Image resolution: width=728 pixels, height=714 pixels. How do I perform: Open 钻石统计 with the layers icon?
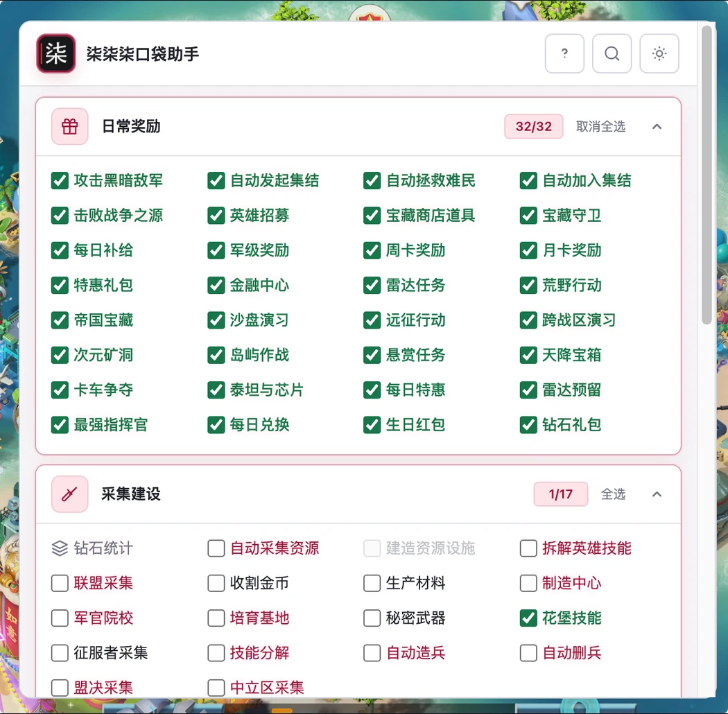60,548
